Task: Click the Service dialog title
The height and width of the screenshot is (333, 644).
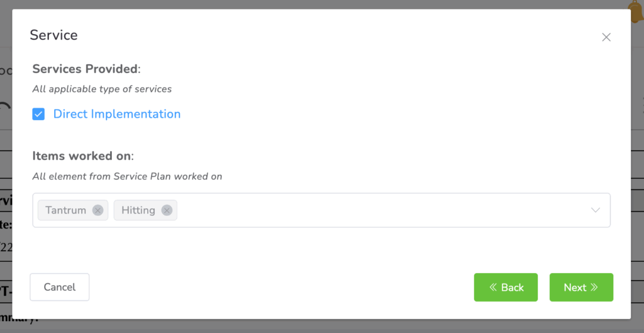Action: click(54, 35)
